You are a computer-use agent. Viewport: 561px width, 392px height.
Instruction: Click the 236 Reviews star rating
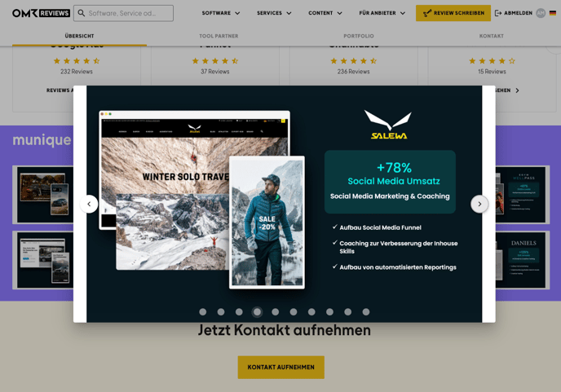click(354, 61)
